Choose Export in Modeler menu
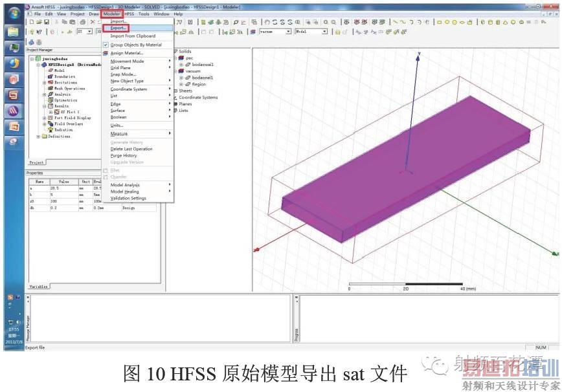The image size is (562, 392). click(x=138, y=28)
